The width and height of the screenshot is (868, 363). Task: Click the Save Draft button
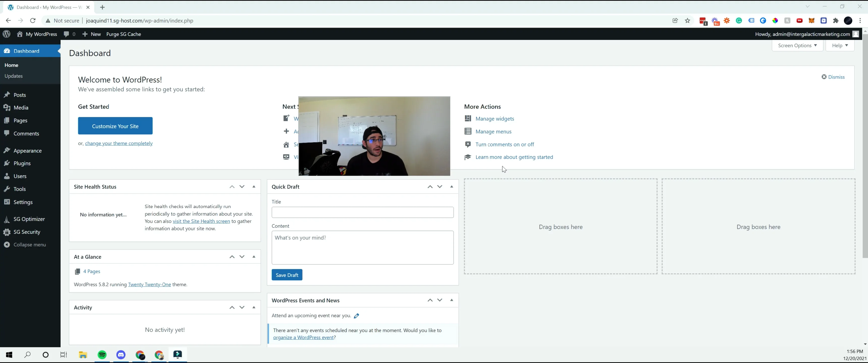coord(287,275)
